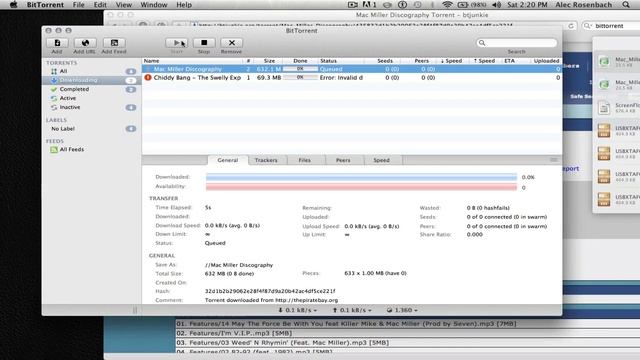The image size is (640, 360).
Task: Switch to the Trackers tab
Action: pos(266,160)
